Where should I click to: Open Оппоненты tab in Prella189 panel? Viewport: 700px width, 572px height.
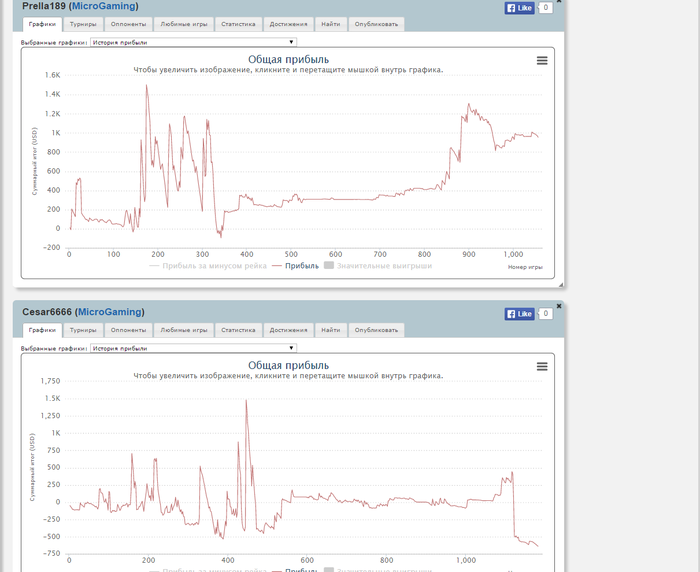pos(129,24)
